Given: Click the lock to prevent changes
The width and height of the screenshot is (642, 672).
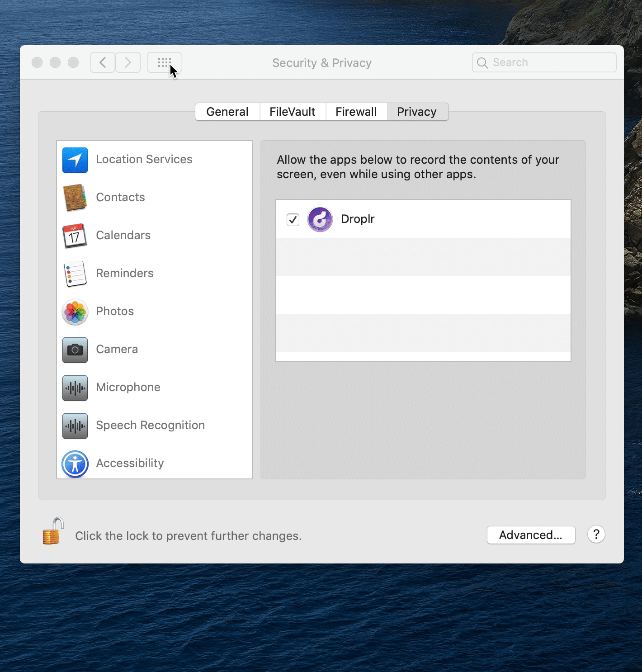Looking at the screenshot, I should tap(53, 531).
